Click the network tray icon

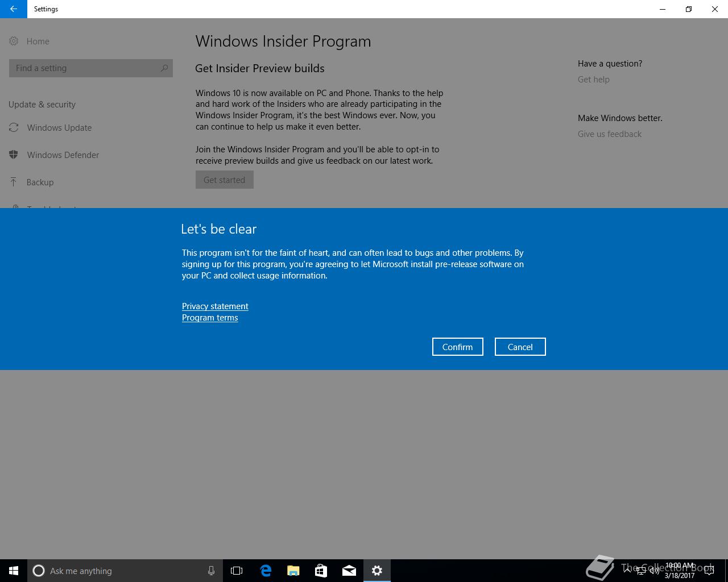[x=641, y=571]
